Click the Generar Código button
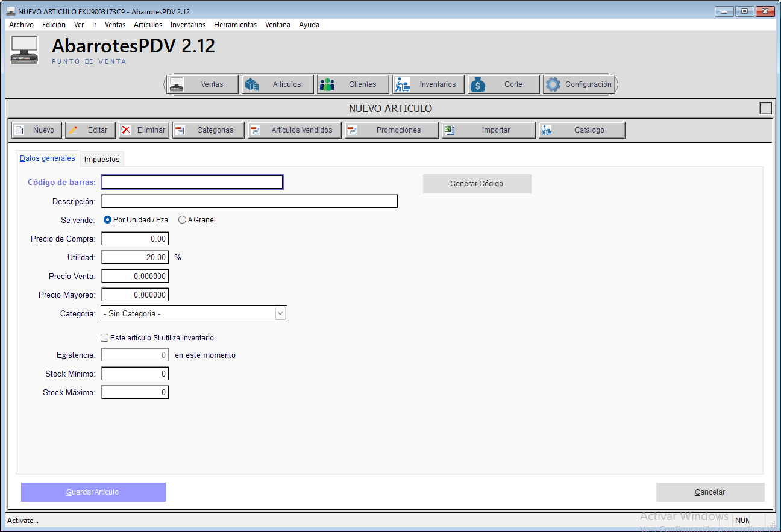The width and height of the screenshot is (781, 532). 477,184
